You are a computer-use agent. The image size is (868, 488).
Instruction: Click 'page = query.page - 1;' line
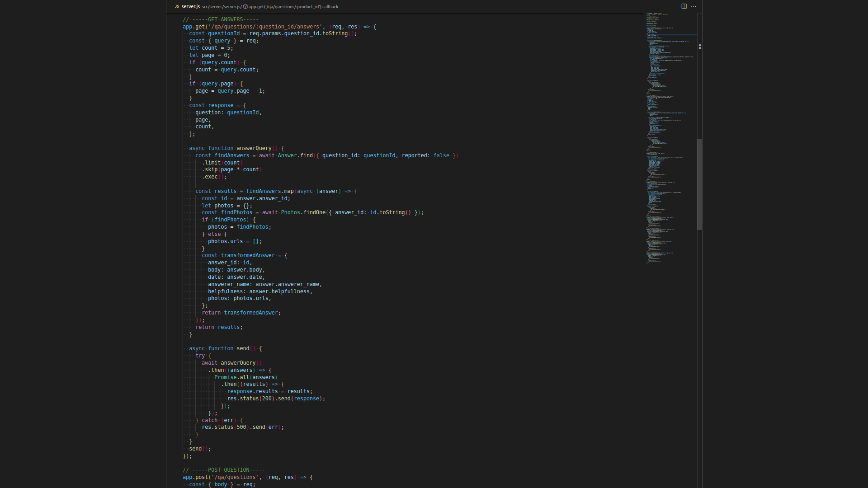tap(230, 91)
